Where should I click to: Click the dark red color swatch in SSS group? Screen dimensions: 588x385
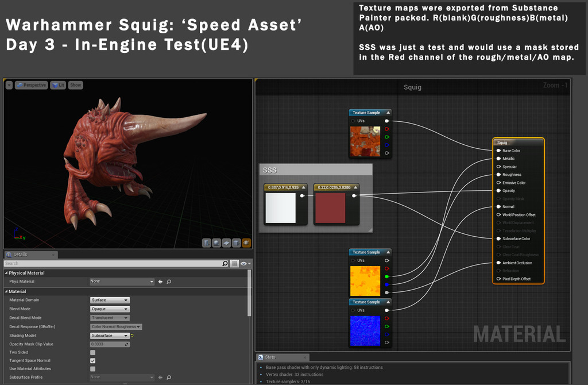coord(330,208)
